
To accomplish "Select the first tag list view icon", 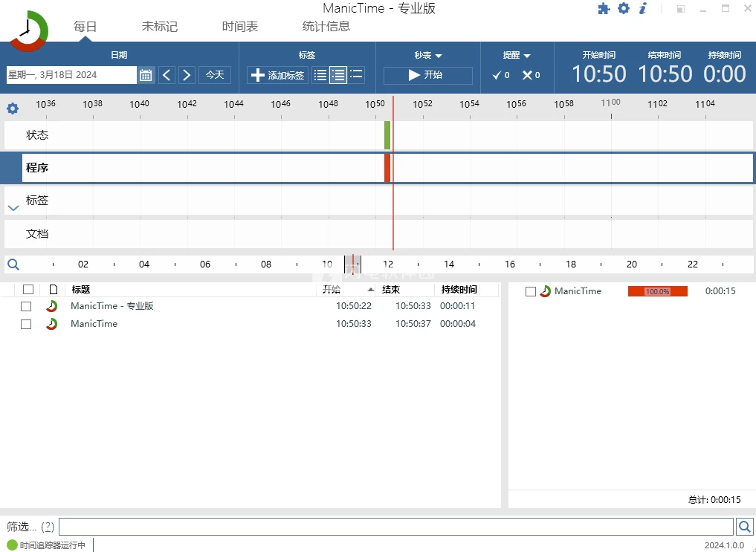I will (x=320, y=74).
